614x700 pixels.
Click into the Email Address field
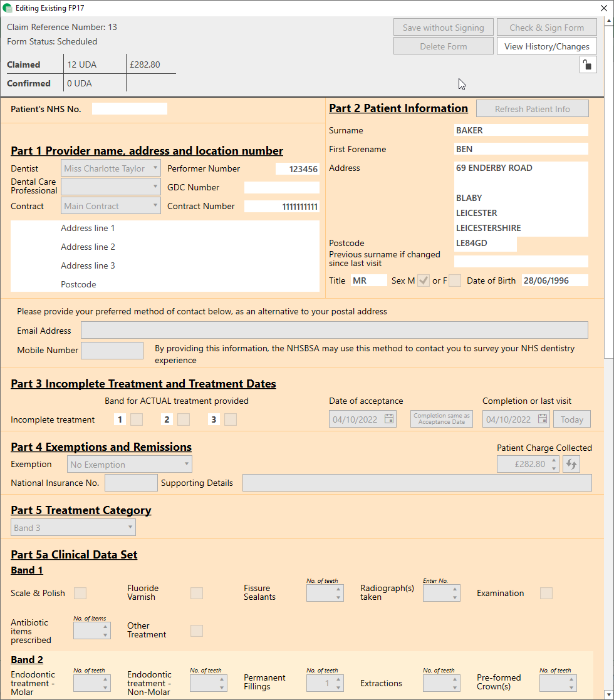pos(334,331)
